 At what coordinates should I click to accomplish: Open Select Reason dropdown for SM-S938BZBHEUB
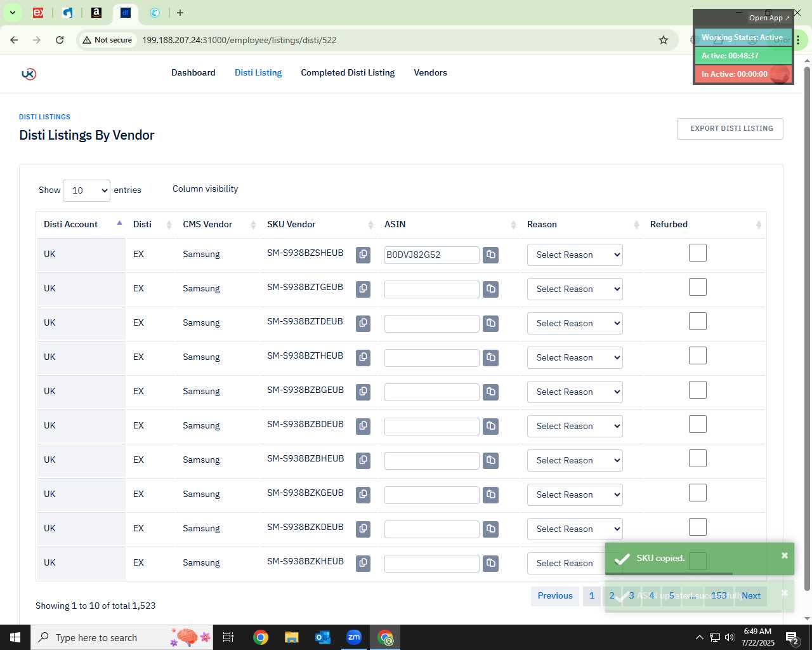coord(575,460)
